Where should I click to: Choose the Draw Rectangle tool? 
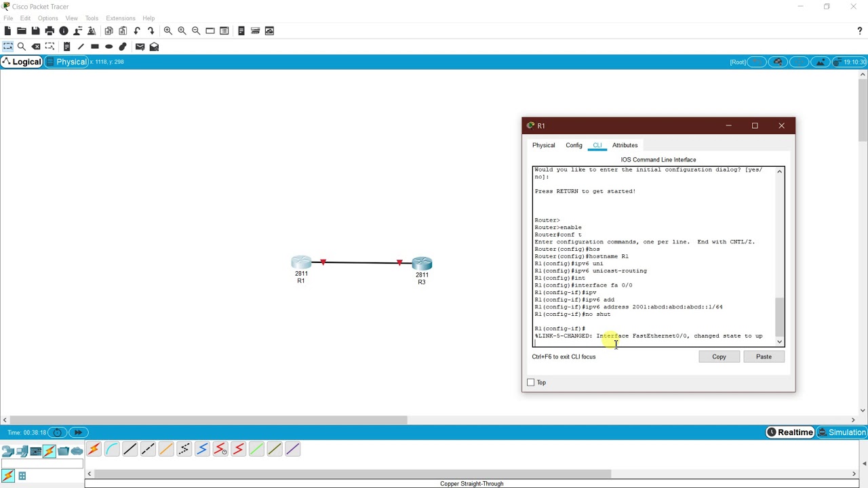(x=95, y=46)
